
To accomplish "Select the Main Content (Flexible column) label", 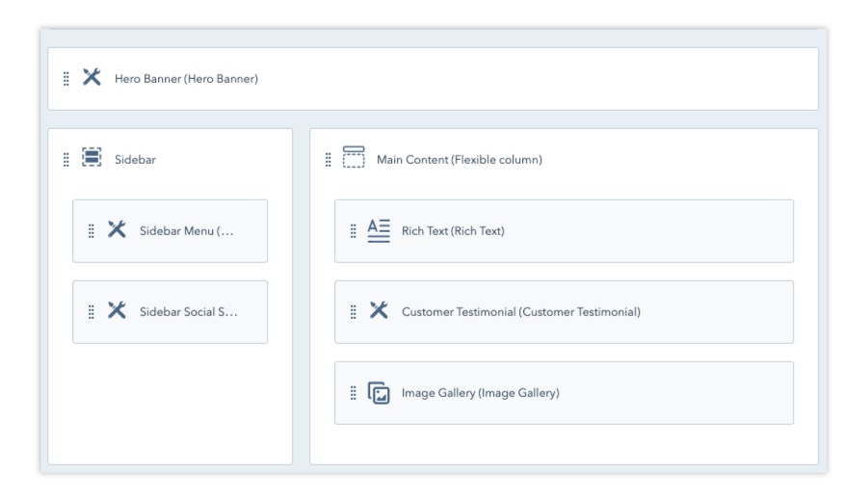I will (x=459, y=160).
